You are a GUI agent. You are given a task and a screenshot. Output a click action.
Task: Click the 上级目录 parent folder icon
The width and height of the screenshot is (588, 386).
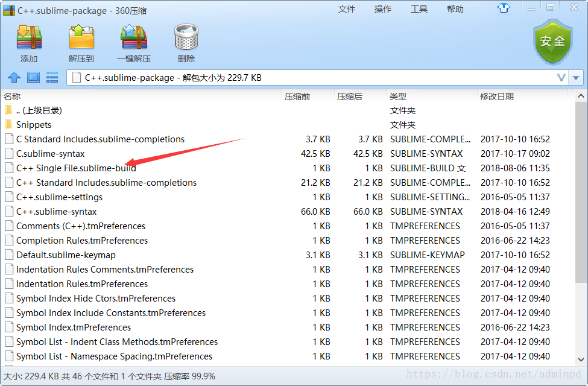pos(9,110)
